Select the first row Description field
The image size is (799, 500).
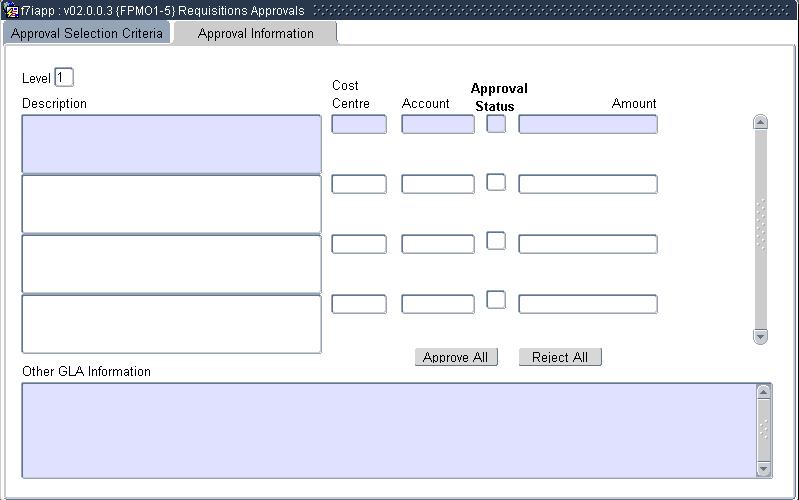pos(172,144)
